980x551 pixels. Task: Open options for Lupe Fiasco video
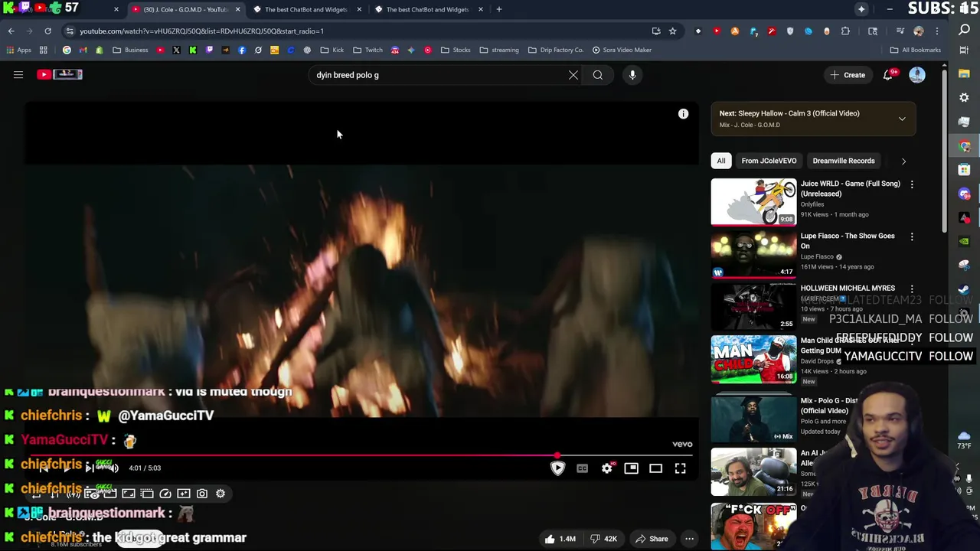click(x=912, y=236)
